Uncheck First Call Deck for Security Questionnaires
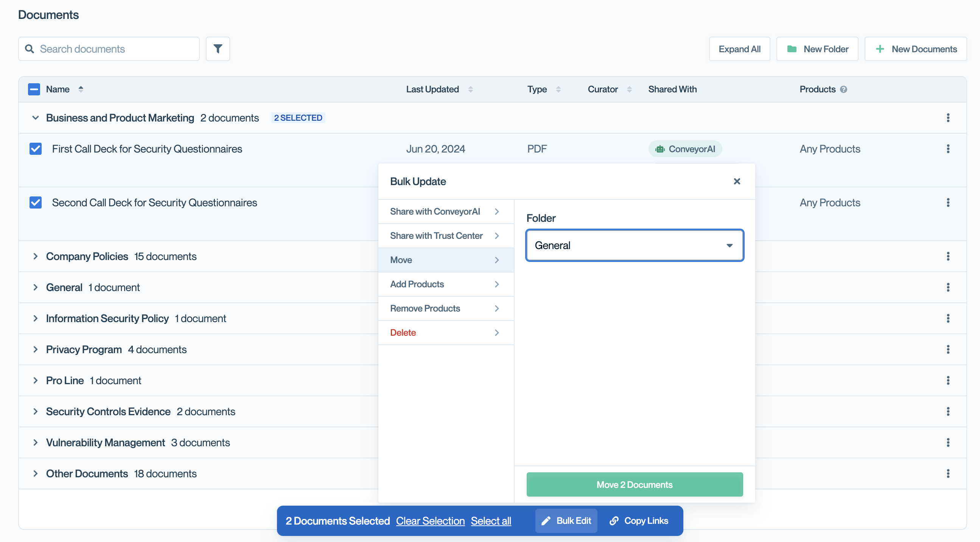The width and height of the screenshot is (980, 542). (36, 149)
